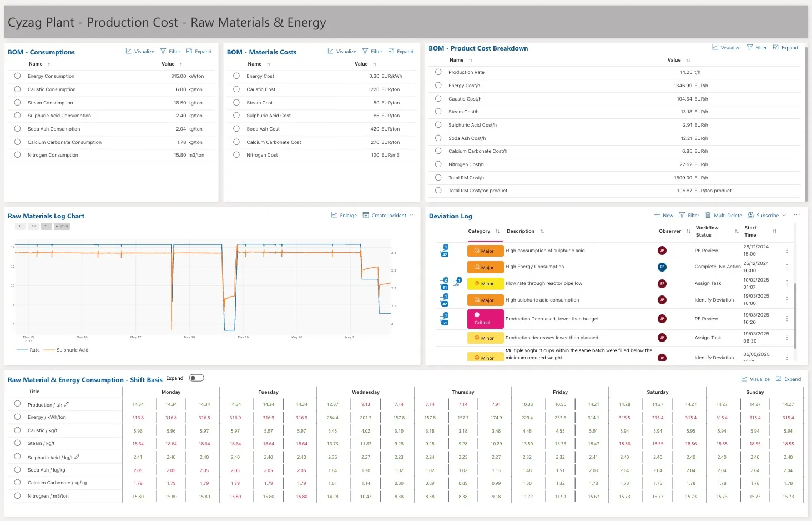Edit the Sulphuric Acid / kg/t pencil icon
Image resolution: width=812 pixels, height=521 pixels.
(77, 457)
